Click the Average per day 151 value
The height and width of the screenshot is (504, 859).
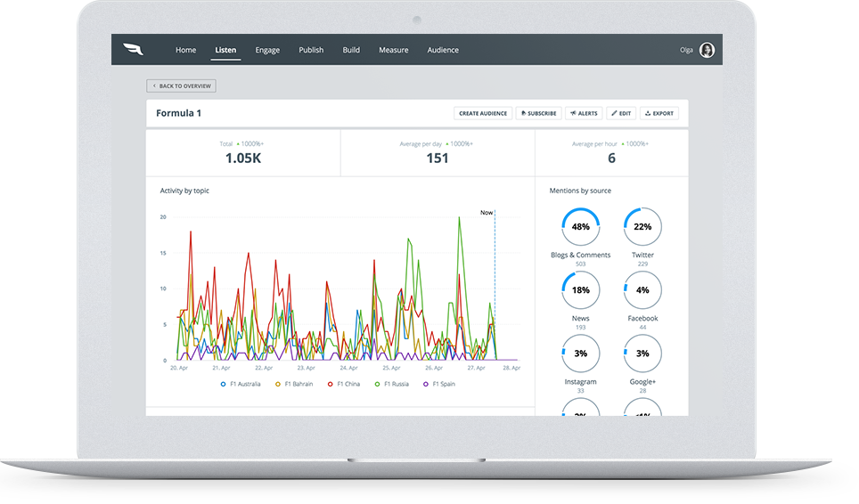click(x=438, y=159)
